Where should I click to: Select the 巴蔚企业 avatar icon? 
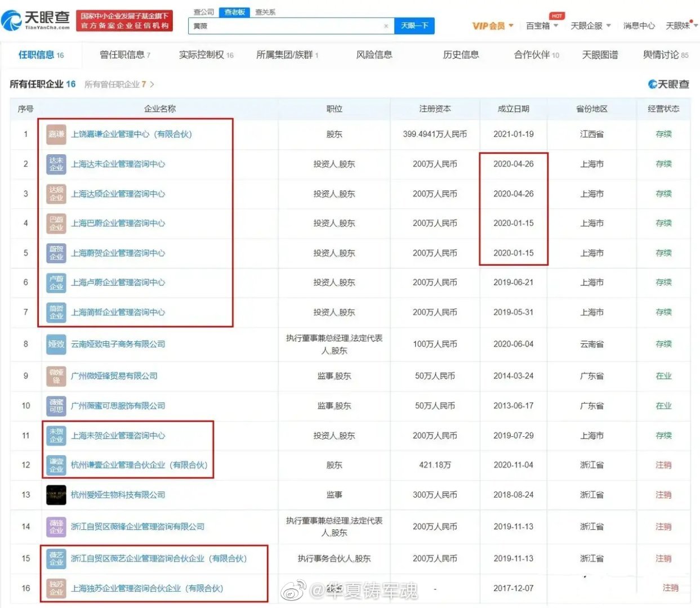click(55, 223)
